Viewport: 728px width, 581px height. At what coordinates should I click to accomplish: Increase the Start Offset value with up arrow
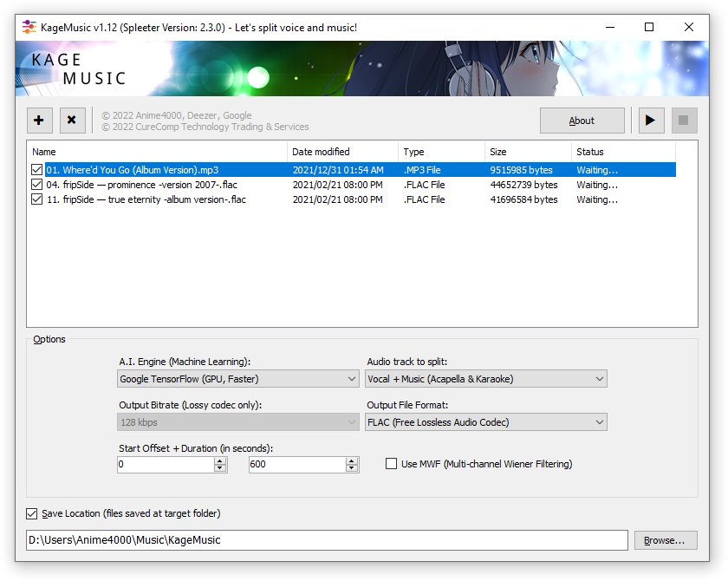(220, 460)
